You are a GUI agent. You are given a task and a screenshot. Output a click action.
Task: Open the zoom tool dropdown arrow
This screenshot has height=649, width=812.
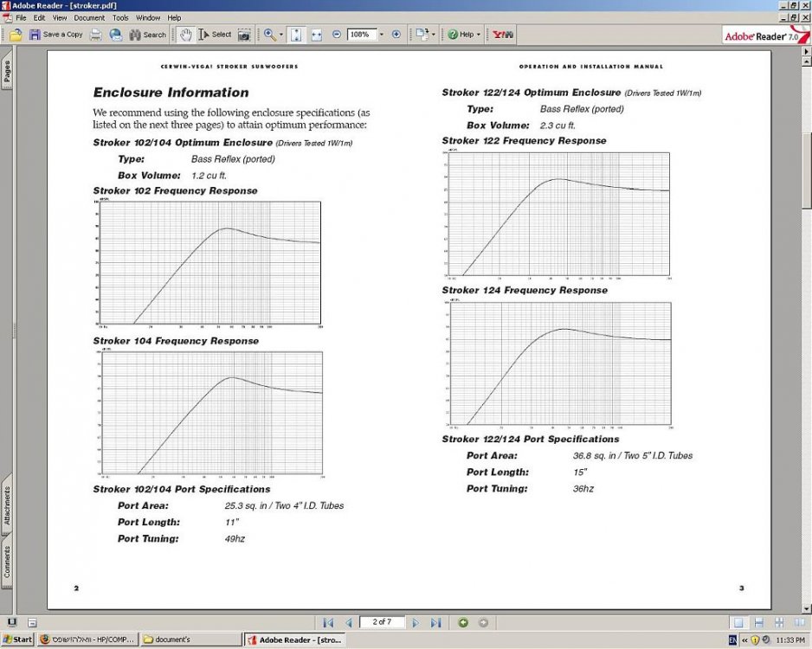tap(281, 35)
